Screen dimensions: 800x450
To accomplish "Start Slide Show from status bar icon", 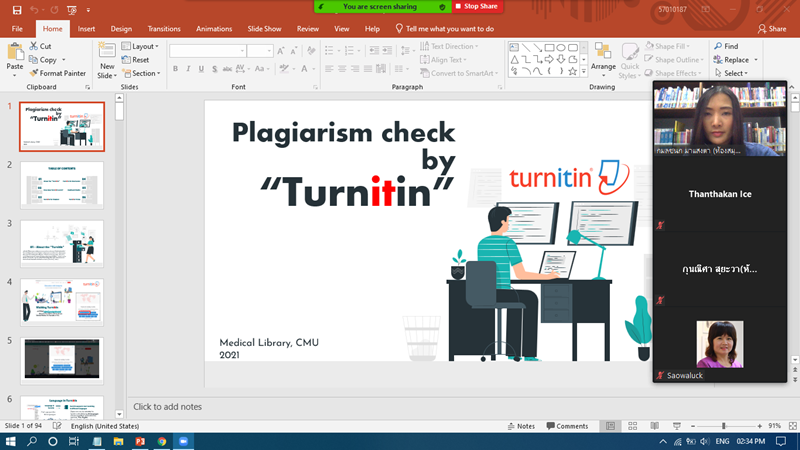I will 678,426.
